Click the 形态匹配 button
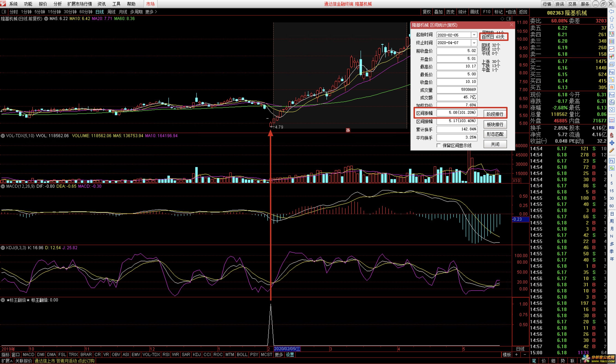This screenshot has width=616, height=364. (x=495, y=134)
